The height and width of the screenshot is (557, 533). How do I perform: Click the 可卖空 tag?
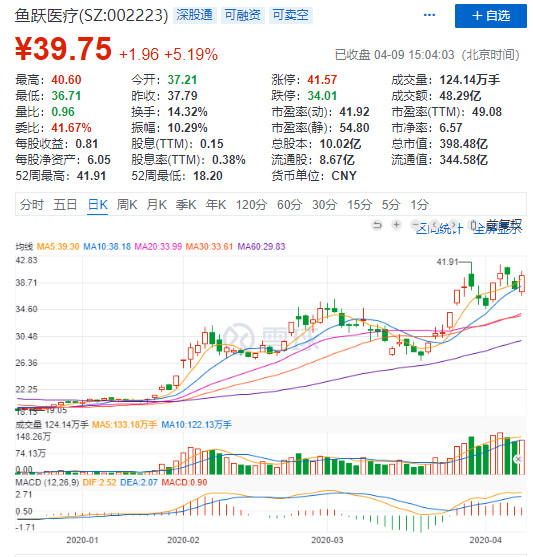coord(291,15)
